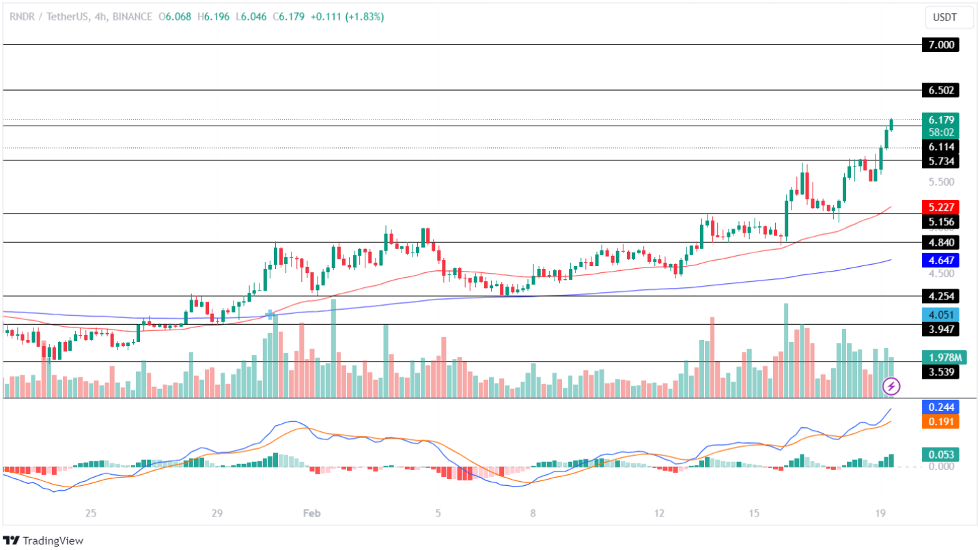Click the blue 4.647 moving average label
Screen dimensions: 980x550
[940, 260]
